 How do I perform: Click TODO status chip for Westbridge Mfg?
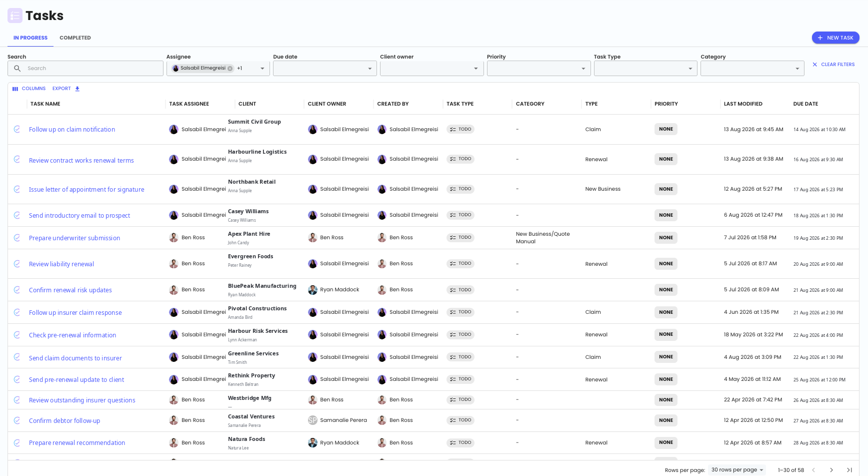pyautogui.click(x=460, y=400)
